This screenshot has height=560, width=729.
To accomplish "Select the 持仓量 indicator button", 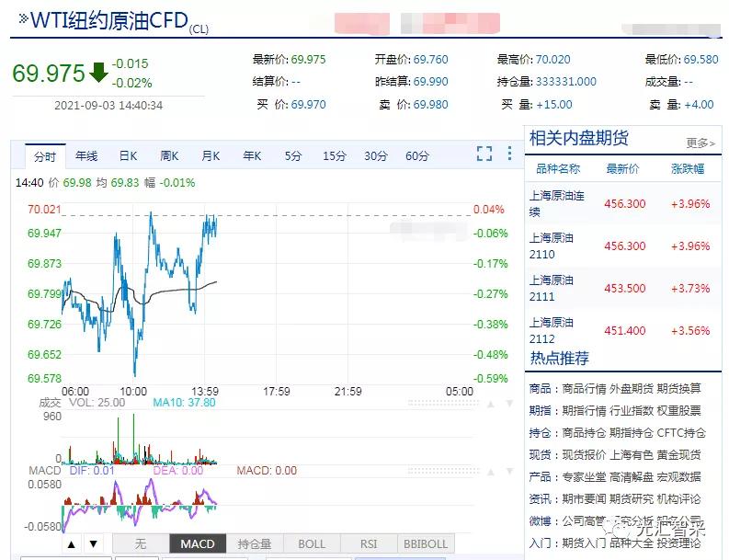I will (255, 543).
